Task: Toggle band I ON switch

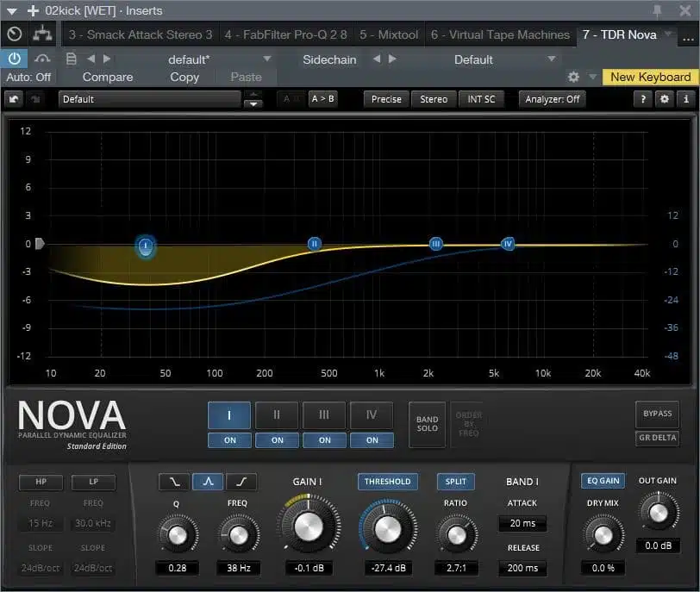Action: coord(229,440)
